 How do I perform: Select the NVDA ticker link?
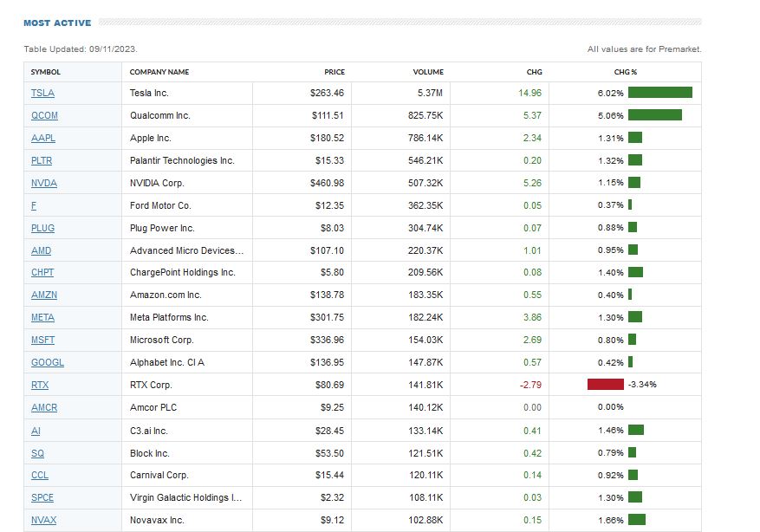43,183
